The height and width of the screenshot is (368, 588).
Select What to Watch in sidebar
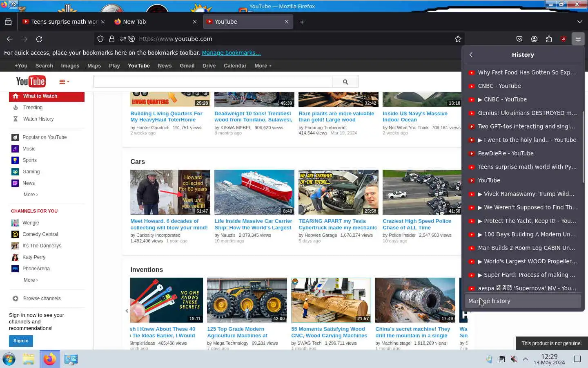[47, 96]
